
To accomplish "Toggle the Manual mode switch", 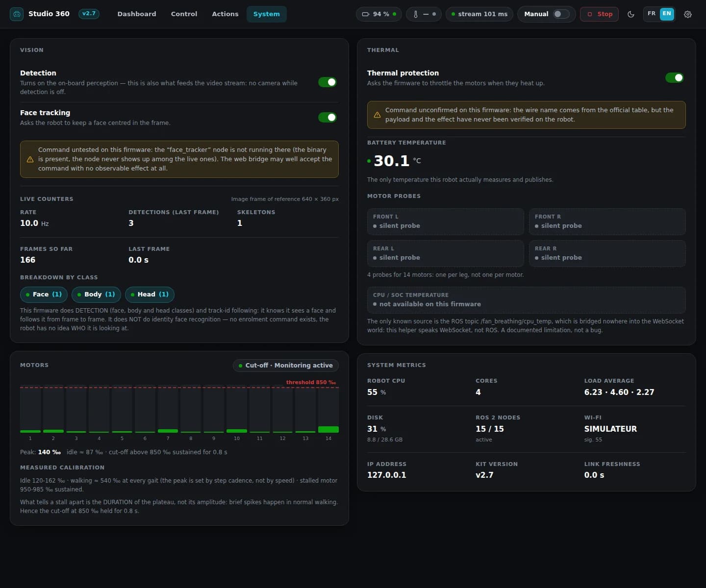I will [561, 14].
